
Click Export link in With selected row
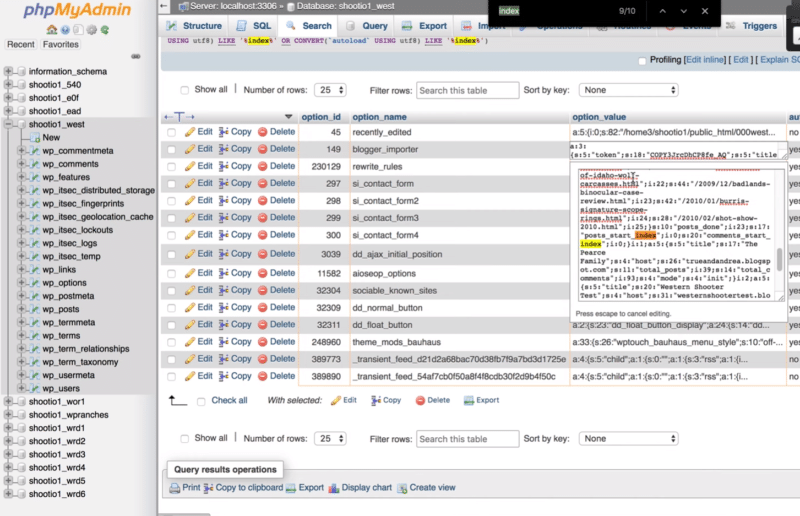pyautogui.click(x=482, y=400)
